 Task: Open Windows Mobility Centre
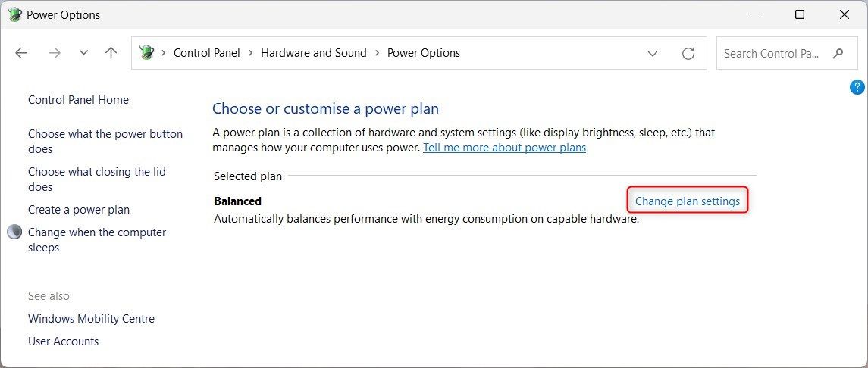tap(91, 319)
